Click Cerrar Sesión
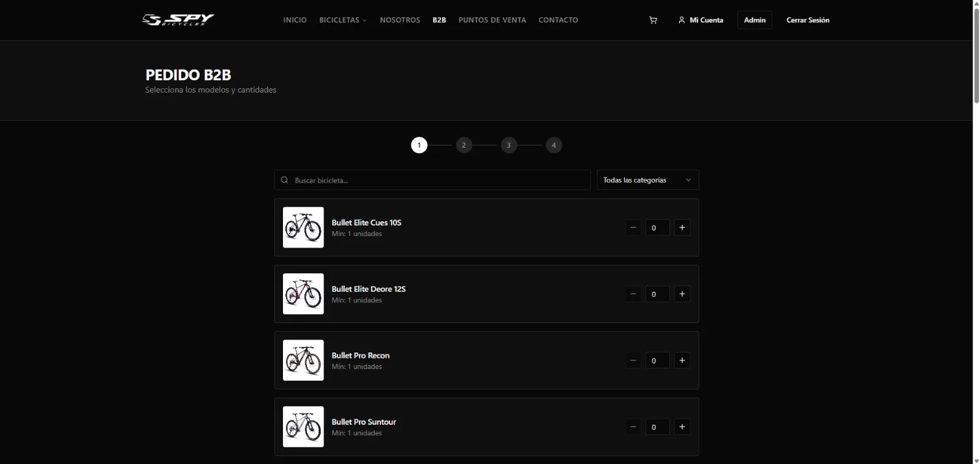Image resolution: width=980 pixels, height=464 pixels. pyautogui.click(x=808, y=20)
